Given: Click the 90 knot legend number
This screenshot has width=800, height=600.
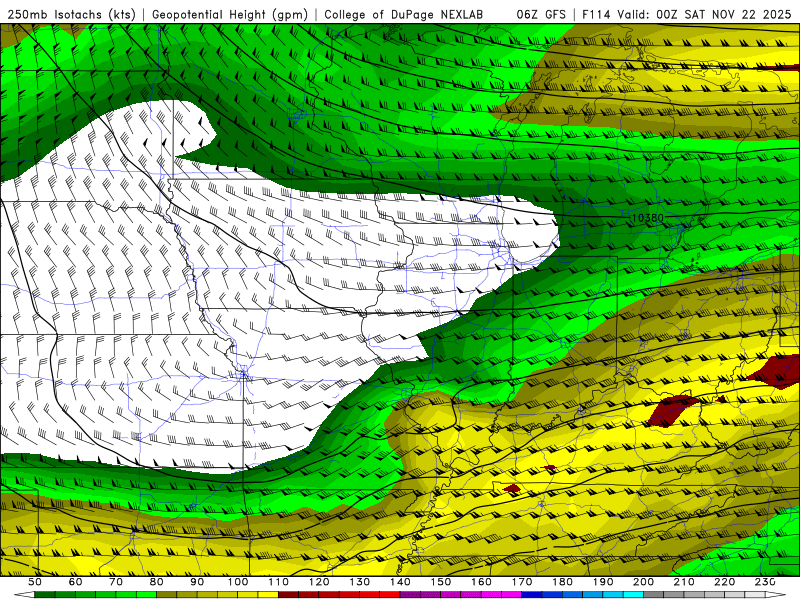Looking at the screenshot, I should click(x=197, y=582).
